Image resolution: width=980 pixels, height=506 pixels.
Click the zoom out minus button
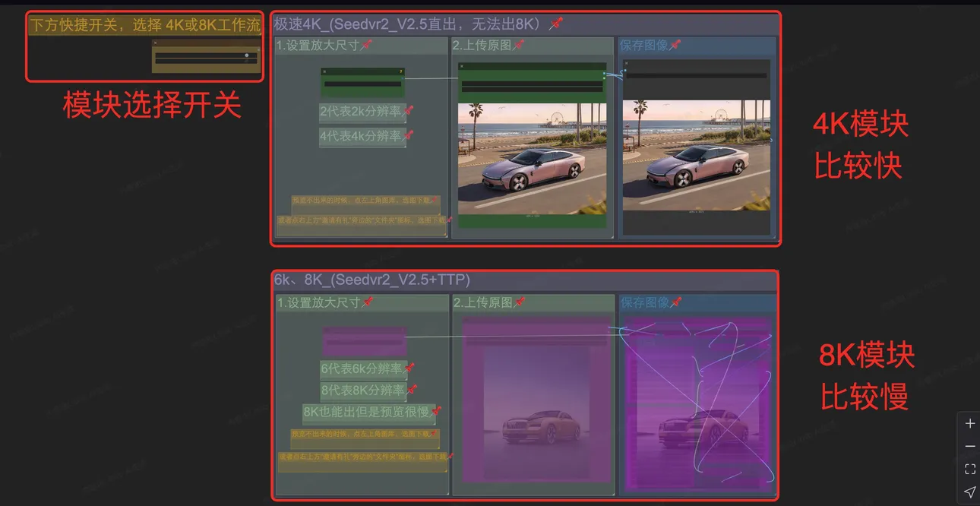coord(969,446)
